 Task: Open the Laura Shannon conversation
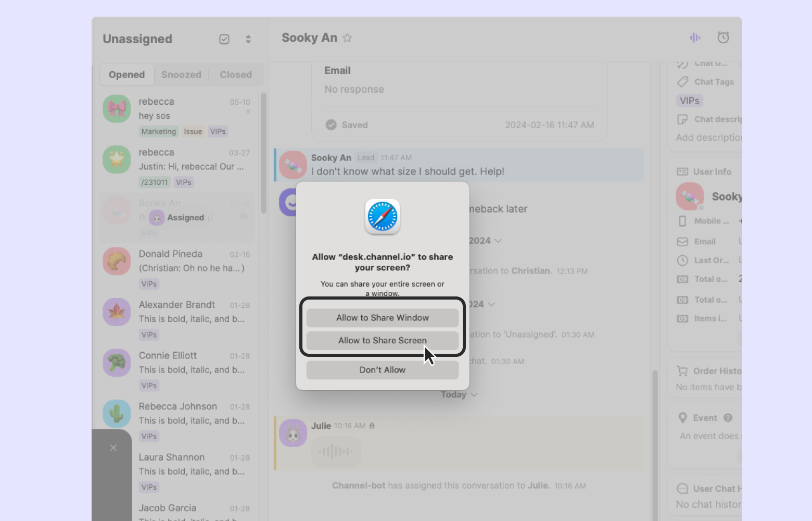click(194, 472)
